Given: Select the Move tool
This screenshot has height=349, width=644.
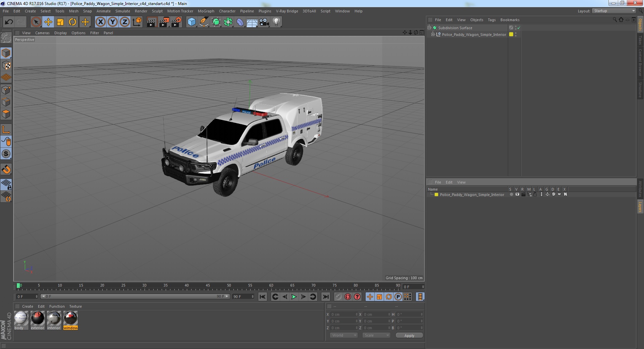Looking at the screenshot, I should (48, 22).
